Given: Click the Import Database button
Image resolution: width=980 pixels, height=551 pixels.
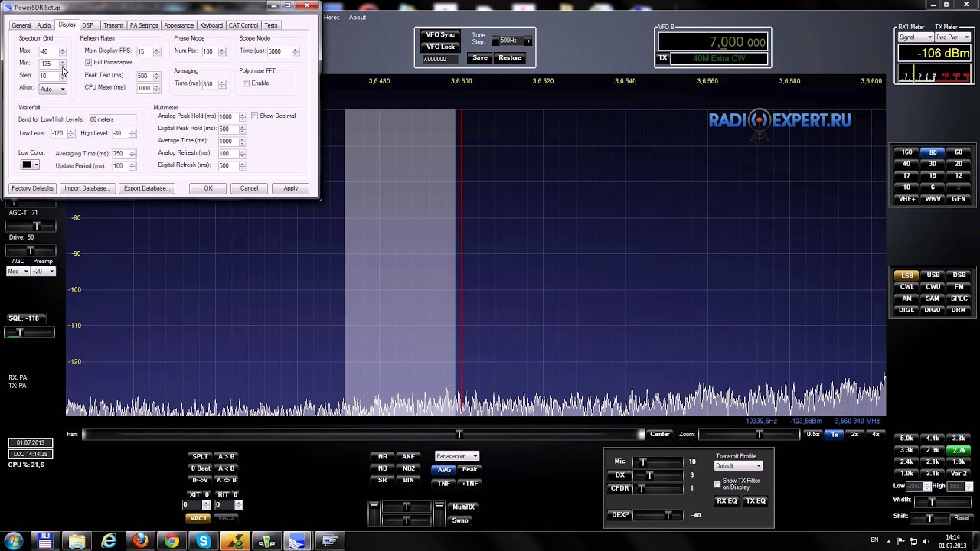Looking at the screenshot, I should coord(87,188).
